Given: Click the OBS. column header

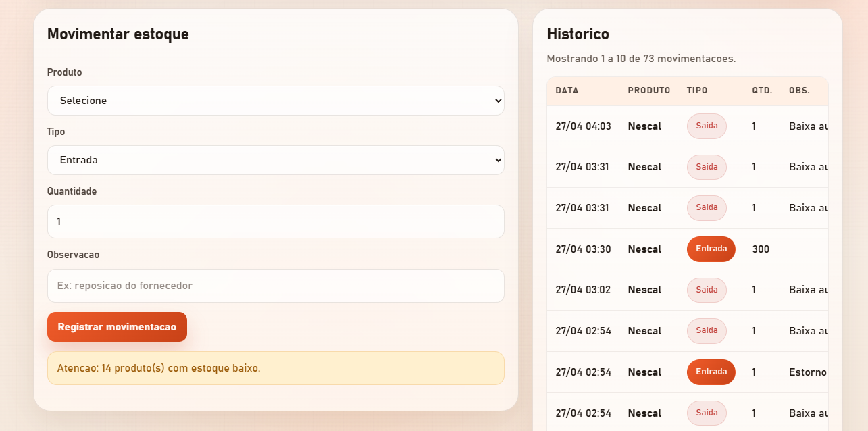Looking at the screenshot, I should [799, 91].
